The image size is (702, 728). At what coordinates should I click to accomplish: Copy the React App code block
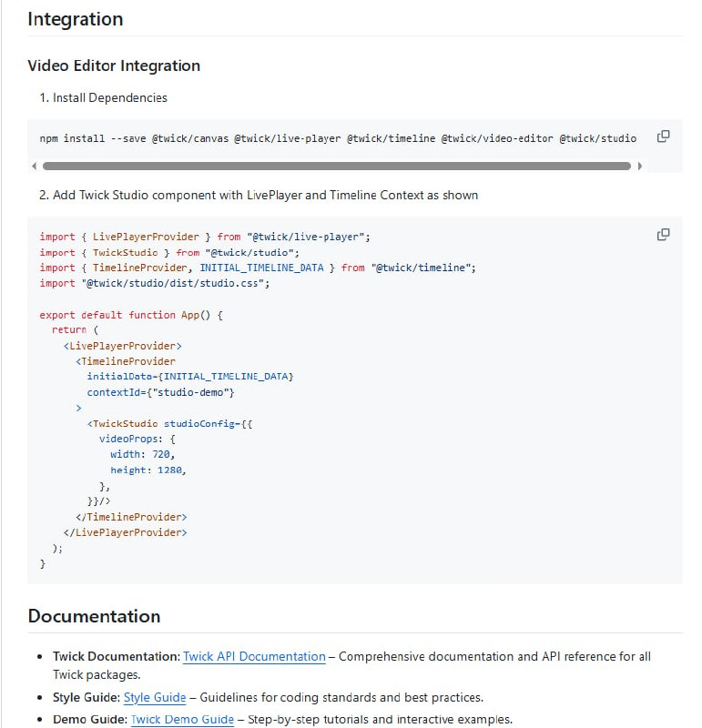tap(663, 235)
